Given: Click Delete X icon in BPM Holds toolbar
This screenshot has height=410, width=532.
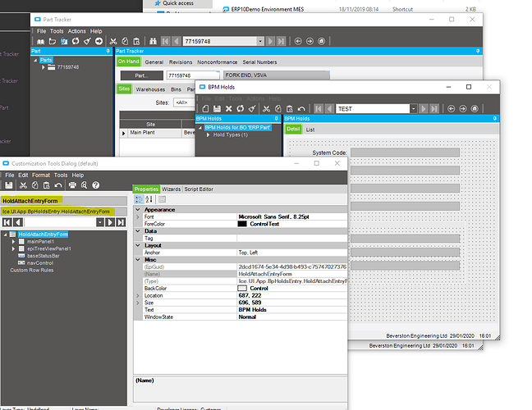Looking at the screenshot, I should [x=229, y=109].
